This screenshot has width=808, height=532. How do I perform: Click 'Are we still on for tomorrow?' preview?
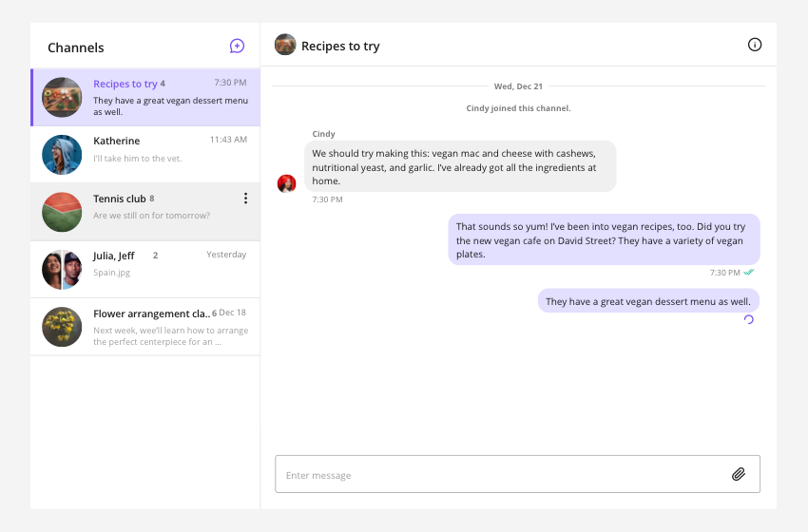click(x=151, y=216)
